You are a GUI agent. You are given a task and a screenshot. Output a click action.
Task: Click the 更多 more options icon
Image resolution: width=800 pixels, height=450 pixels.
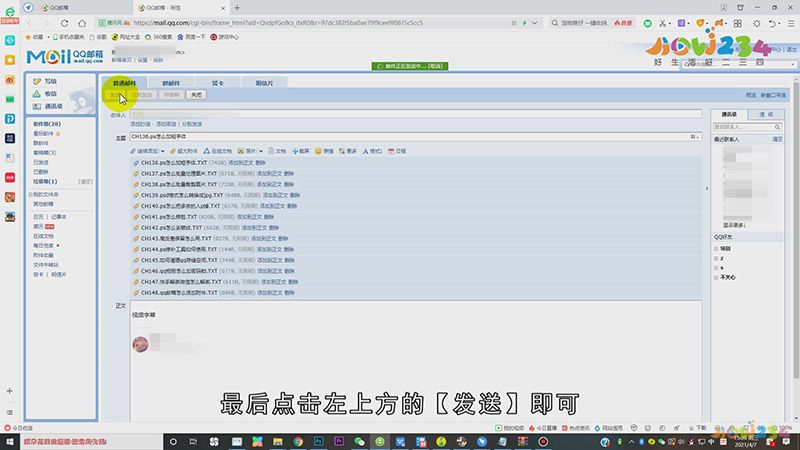tap(342, 151)
